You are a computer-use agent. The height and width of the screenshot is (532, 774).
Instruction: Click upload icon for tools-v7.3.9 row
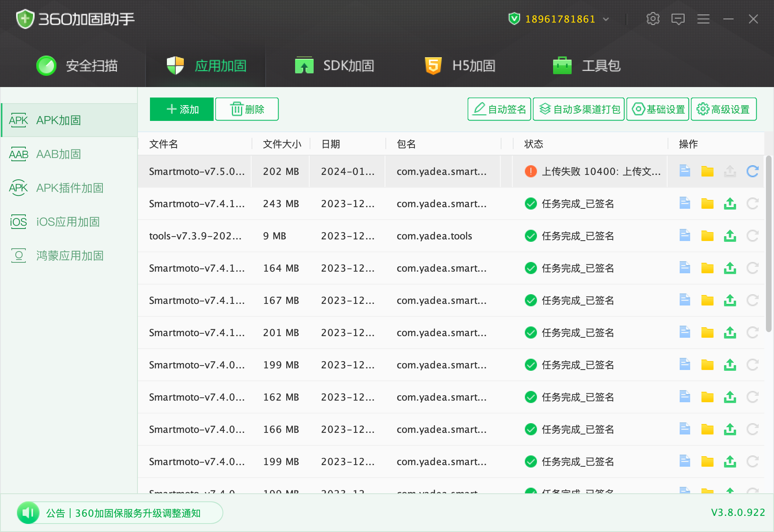(x=730, y=236)
